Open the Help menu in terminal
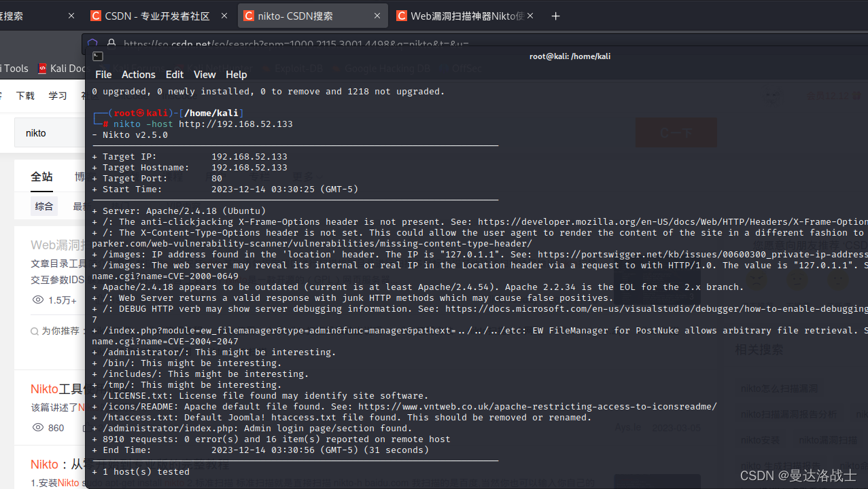This screenshot has width=868, height=489. [237, 75]
